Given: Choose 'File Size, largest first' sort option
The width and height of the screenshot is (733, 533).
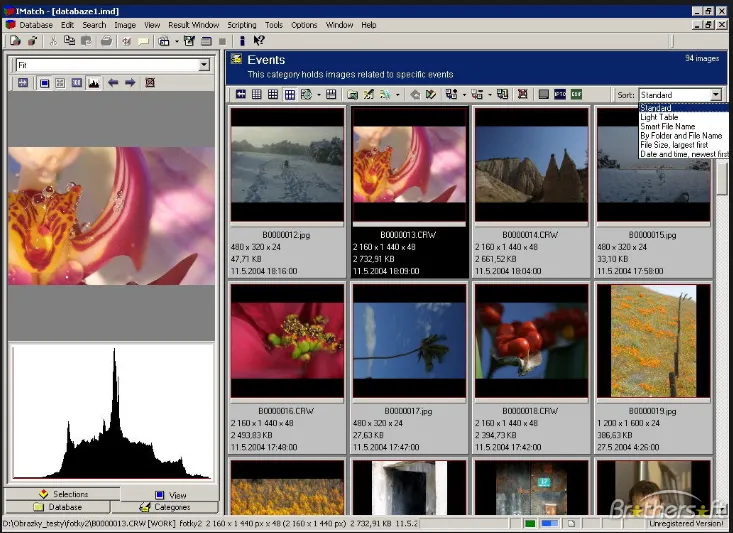Looking at the screenshot, I should 684,145.
